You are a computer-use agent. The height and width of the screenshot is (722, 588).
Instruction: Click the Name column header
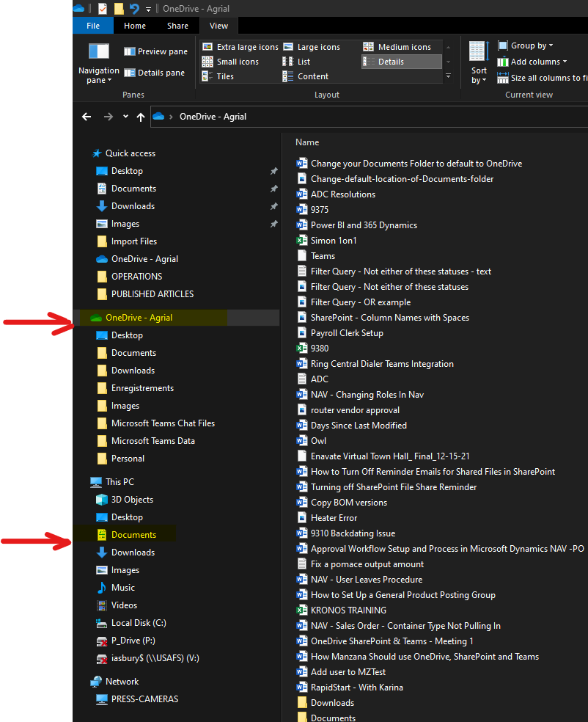[307, 142]
